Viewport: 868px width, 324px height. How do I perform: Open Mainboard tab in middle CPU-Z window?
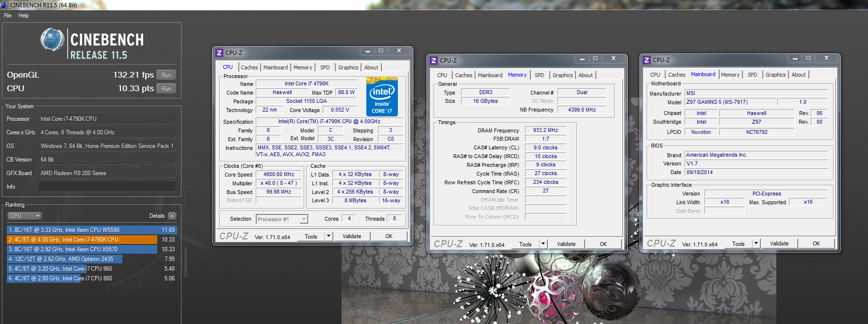pos(490,75)
